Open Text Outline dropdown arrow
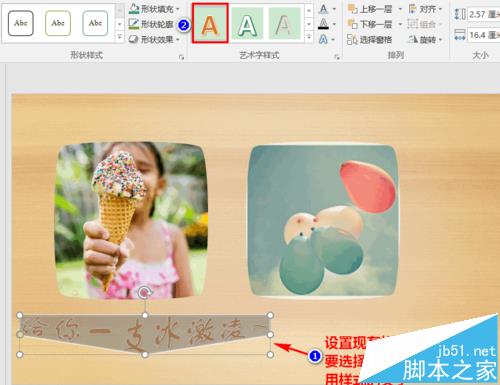The height and width of the screenshot is (385, 500). pos(334,25)
